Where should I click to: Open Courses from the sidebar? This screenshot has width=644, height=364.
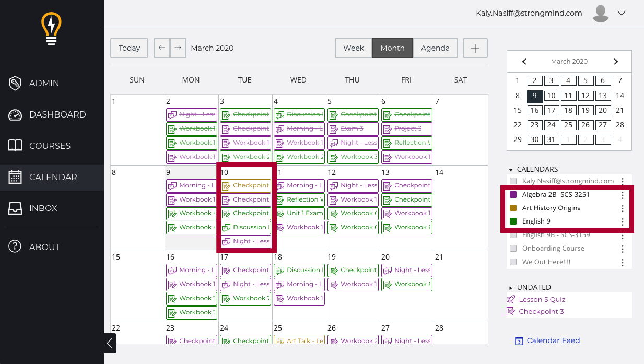pyautogui.click(x=50, y=146)
